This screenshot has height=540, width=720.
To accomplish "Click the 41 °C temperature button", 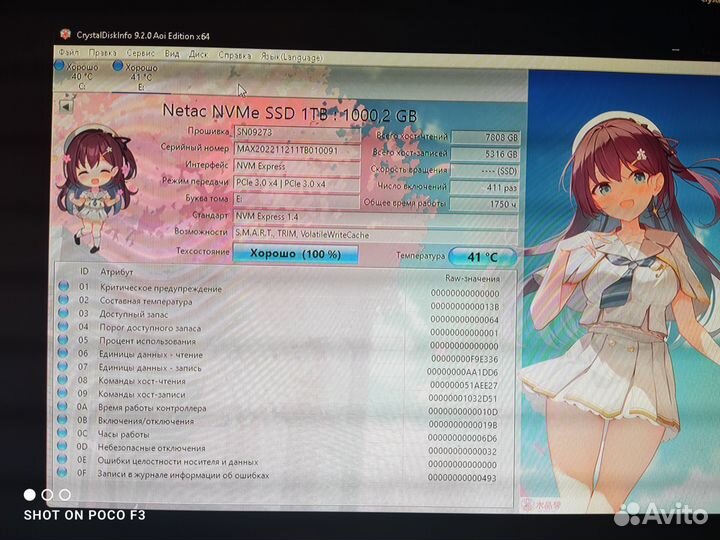I will [482, 257].
